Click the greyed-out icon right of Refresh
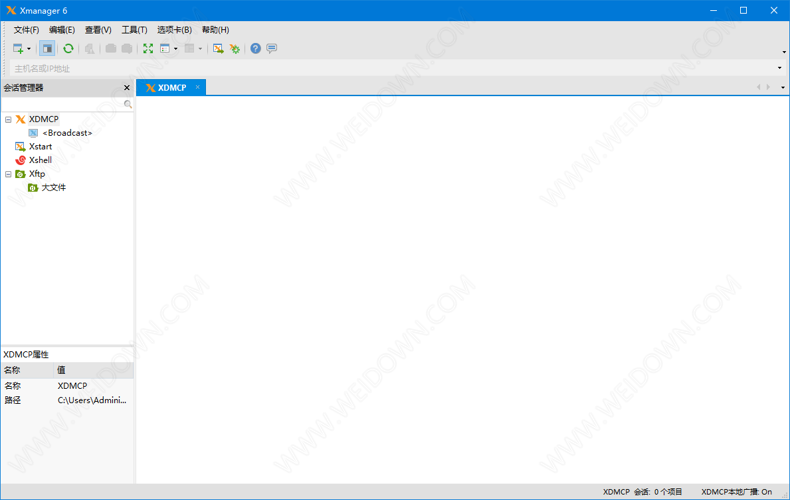 point(90,48)
